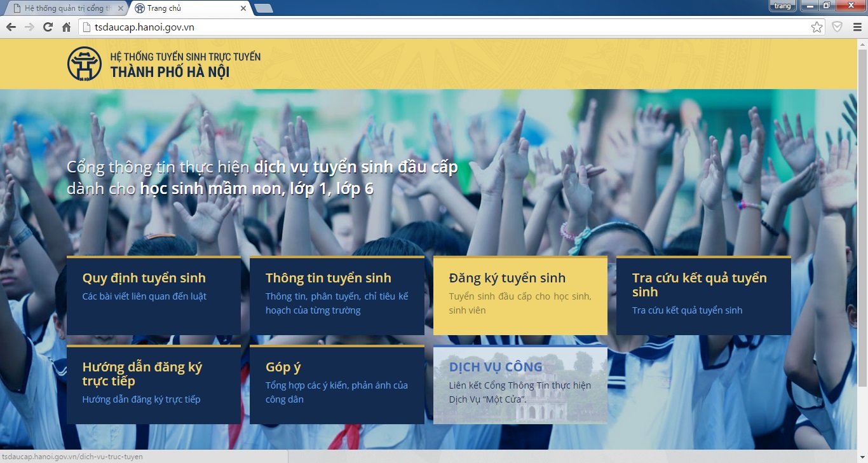The height and width of the screenshot is (463, 868).
Task: Click the browser back arrow
Action: 11,27
